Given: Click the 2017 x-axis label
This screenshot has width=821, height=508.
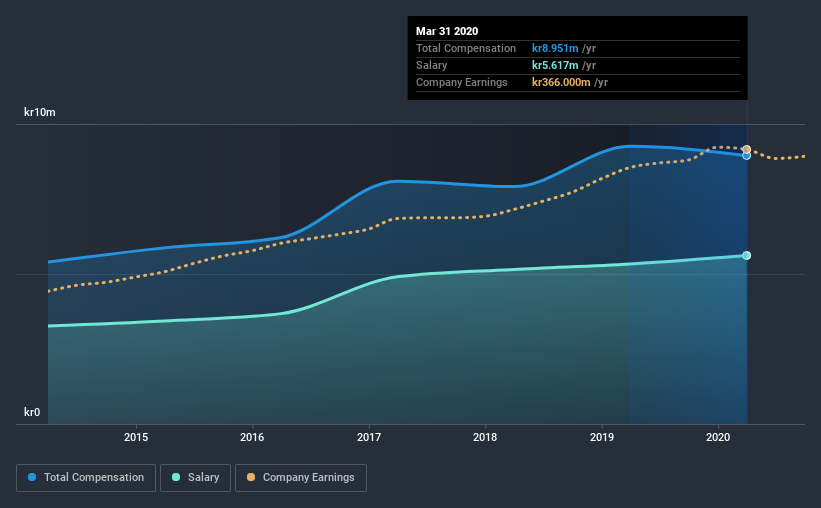Looking at the screenshot, I should coord(369,437).
